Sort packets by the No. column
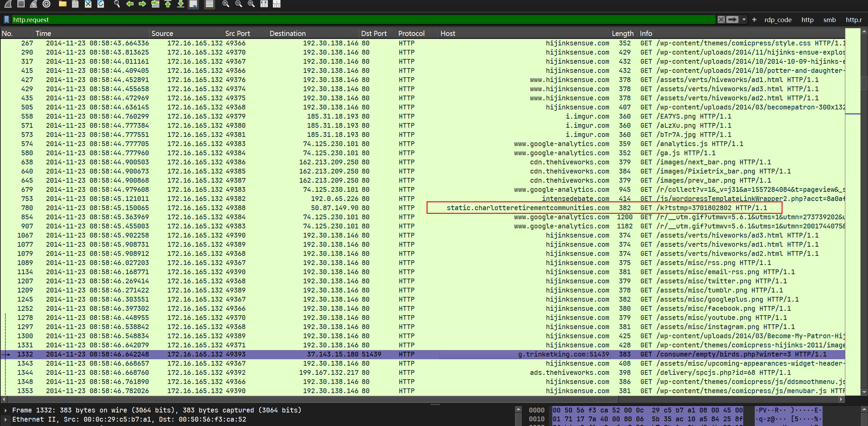The image size is (868, 426). 17,33
